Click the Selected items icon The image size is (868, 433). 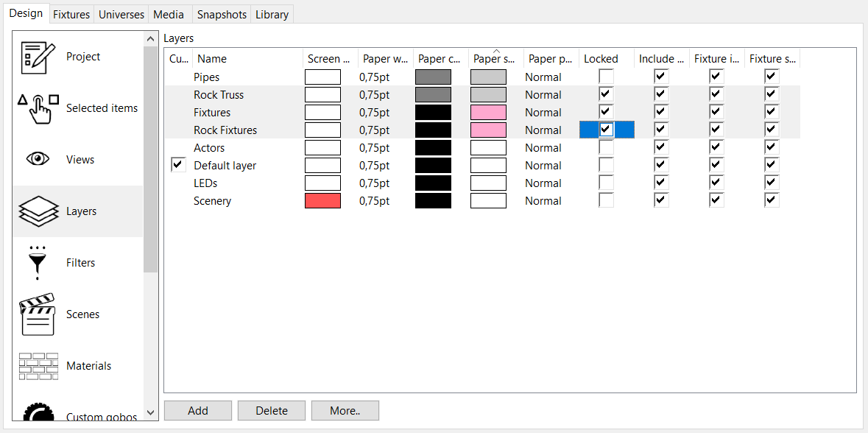[x=38, y=108]
